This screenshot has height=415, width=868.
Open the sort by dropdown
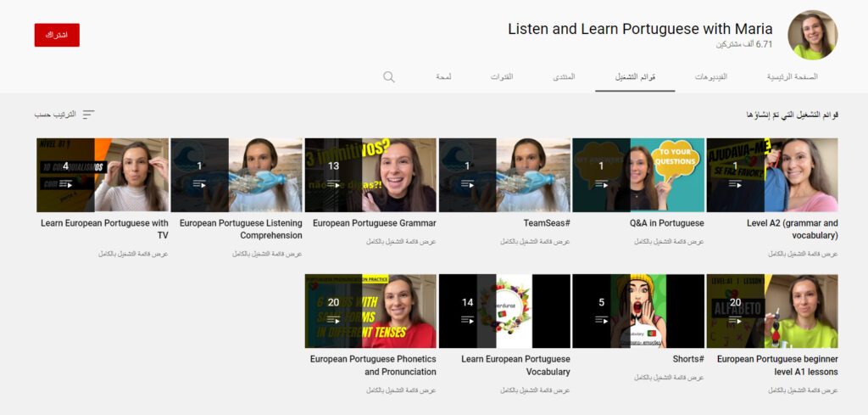click(64, 114)
